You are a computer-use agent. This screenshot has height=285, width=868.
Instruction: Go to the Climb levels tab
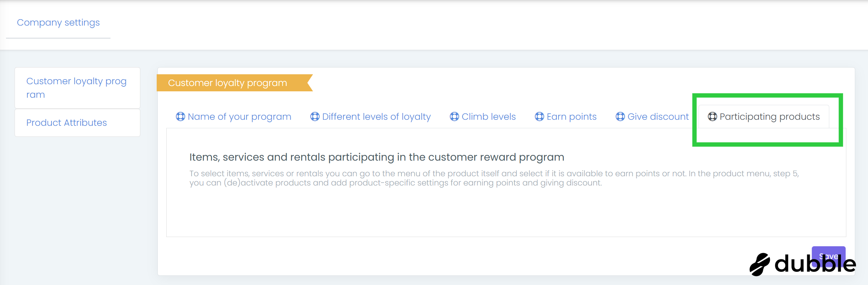pos(489,117)
